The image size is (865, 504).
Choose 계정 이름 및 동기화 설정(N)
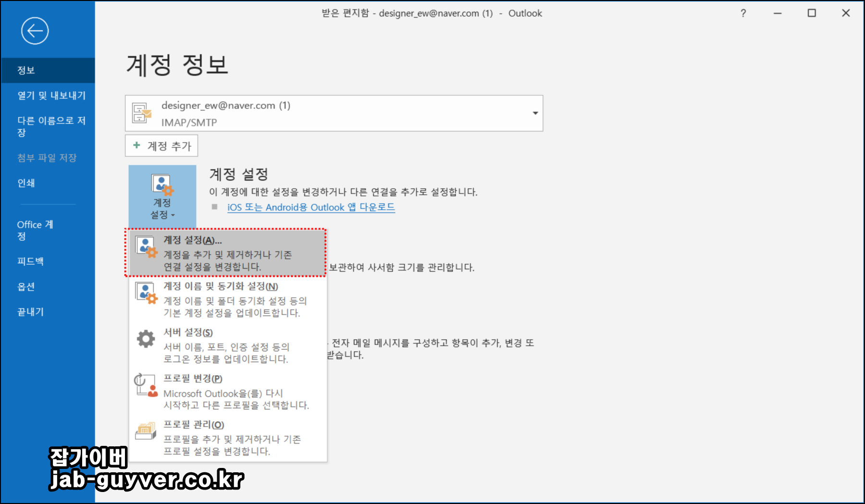(x=228, y=299)
